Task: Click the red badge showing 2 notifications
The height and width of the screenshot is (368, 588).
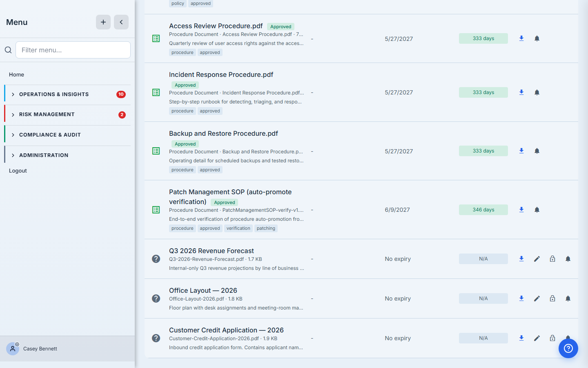Action: coord(122,115)
